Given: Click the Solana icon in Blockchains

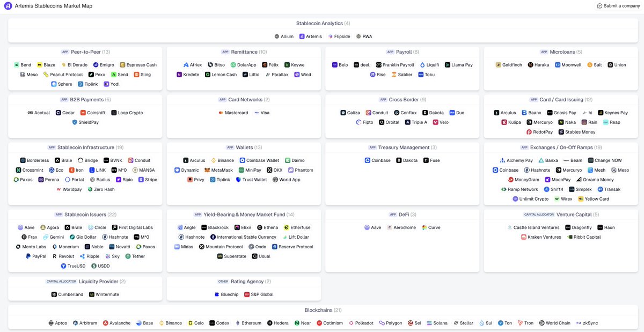Looking at the screenshot, I should [x=429, y=323].
